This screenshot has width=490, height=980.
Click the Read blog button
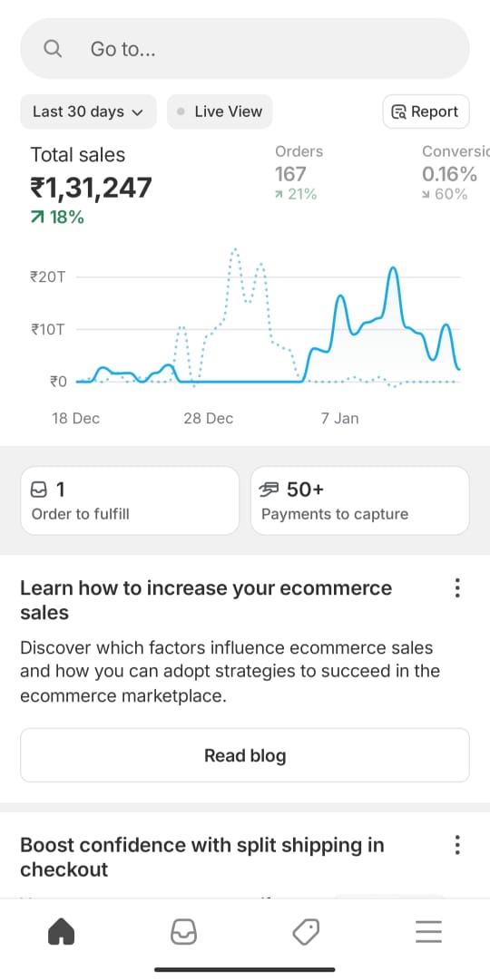pyautogui.click(x=245, y=755)
